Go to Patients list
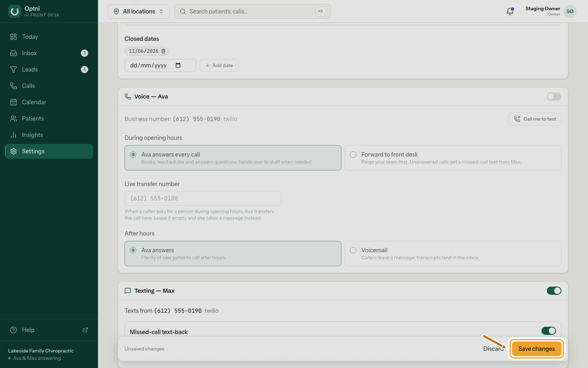Image resolution: width=588 pixels, height=368 pixels. [49, 119]
